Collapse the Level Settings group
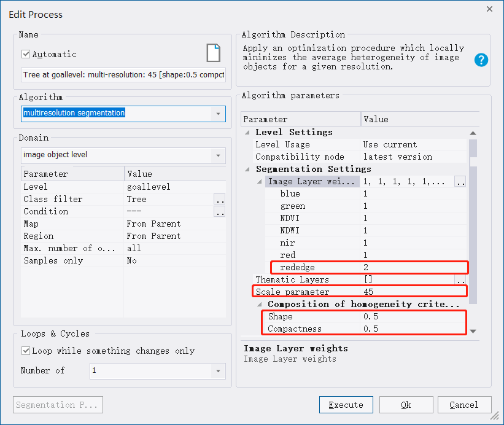504x425 pixels. [247, 133]
